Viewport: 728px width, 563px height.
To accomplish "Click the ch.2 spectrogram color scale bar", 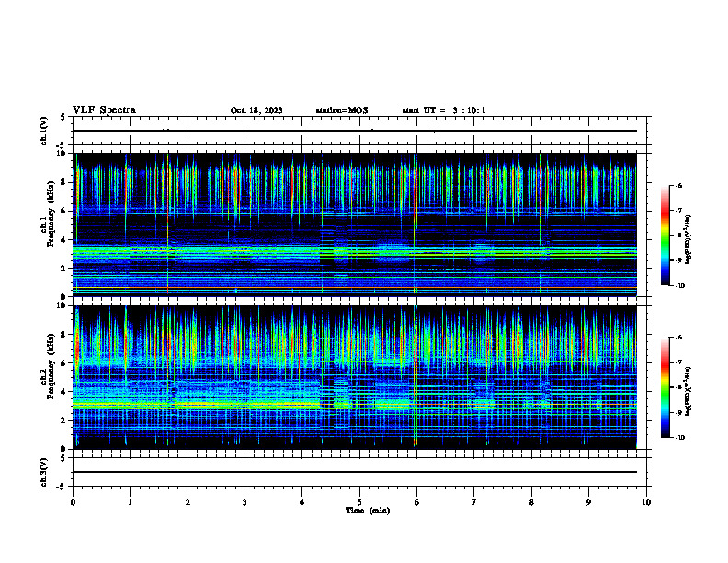I will [665, 387].
